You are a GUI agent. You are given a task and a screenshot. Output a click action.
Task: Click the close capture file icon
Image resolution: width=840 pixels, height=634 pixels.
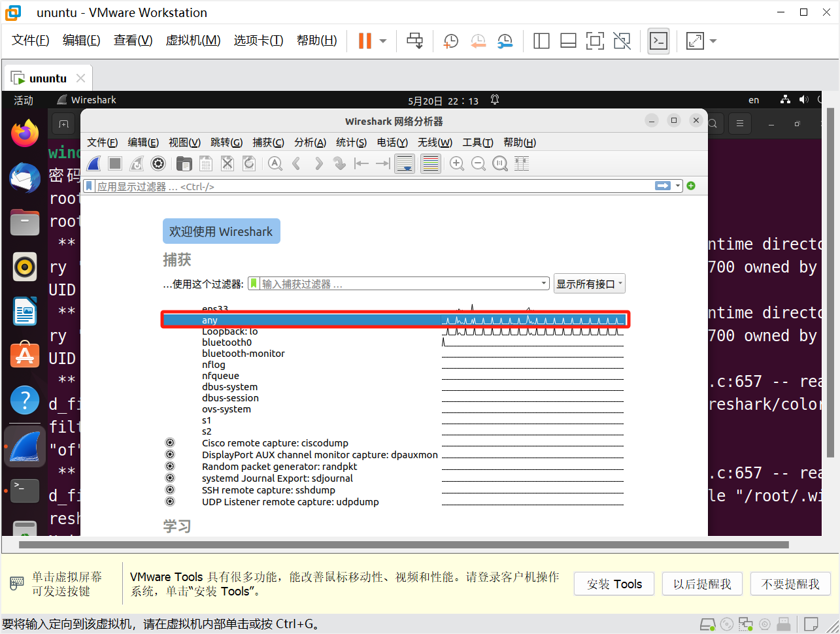click(x=227, y=163)
